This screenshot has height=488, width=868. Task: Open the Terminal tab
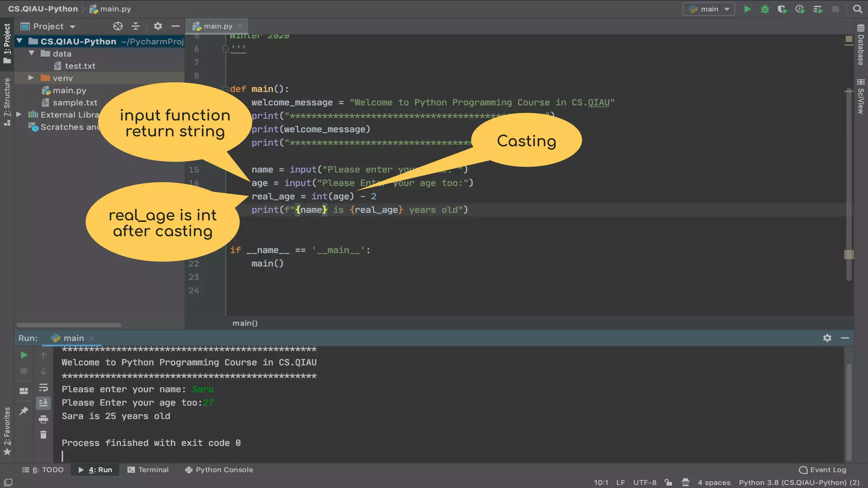pyautogui.click(x=148, y=470)
